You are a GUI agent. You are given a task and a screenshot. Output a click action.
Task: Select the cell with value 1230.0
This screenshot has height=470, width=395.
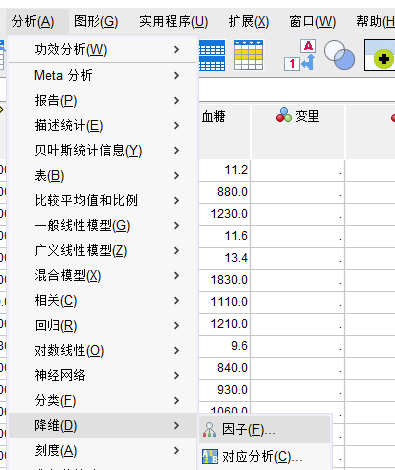point(225,214)
